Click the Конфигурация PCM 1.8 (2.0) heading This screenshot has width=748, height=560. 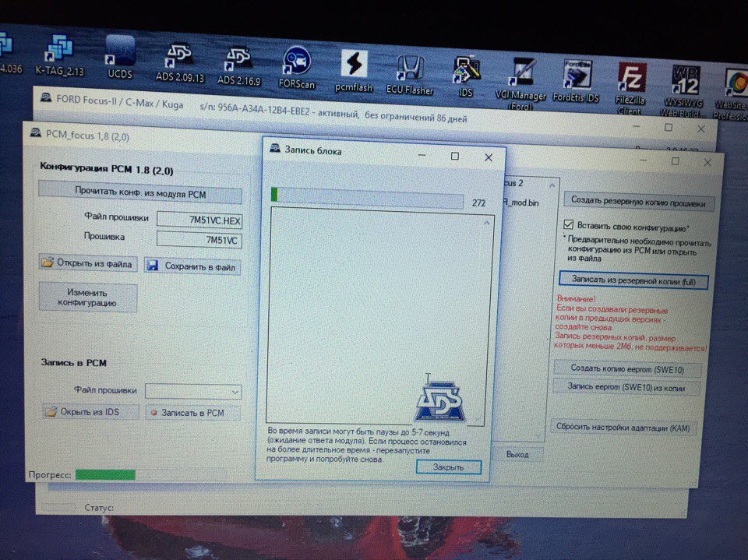107,168
